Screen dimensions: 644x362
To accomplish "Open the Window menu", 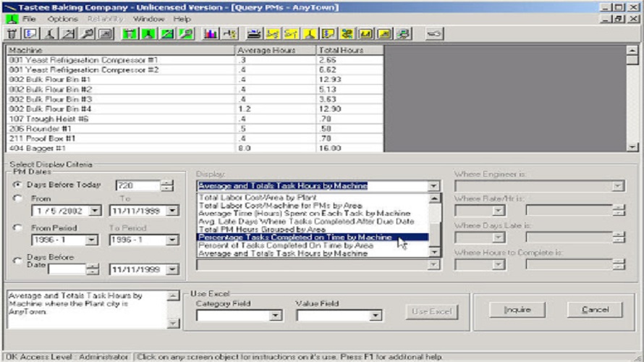I will 148,19.
